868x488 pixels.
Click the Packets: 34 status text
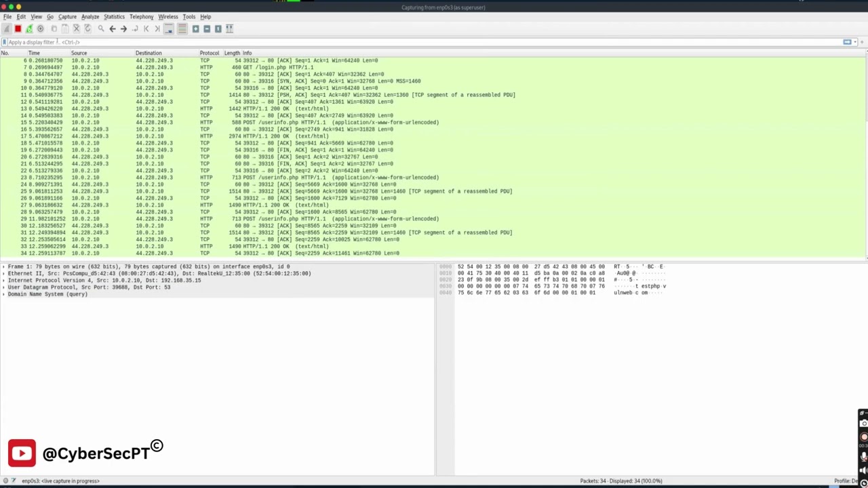click(620, 481)
